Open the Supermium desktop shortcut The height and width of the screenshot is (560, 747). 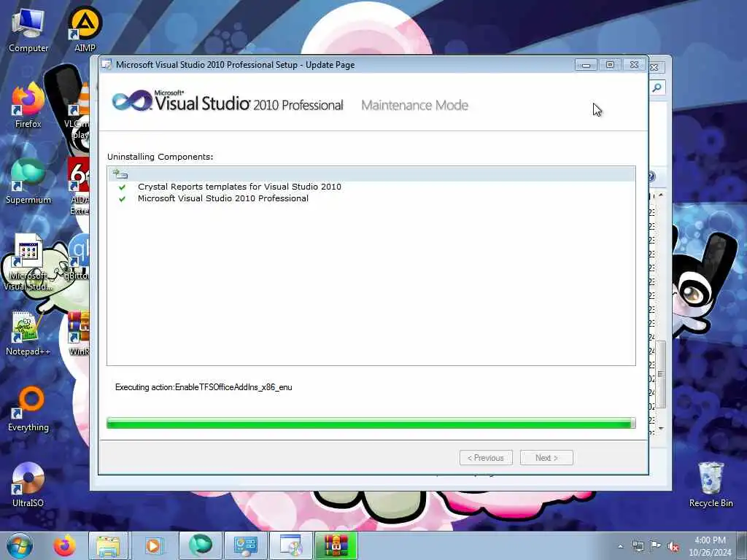[28, 182]
